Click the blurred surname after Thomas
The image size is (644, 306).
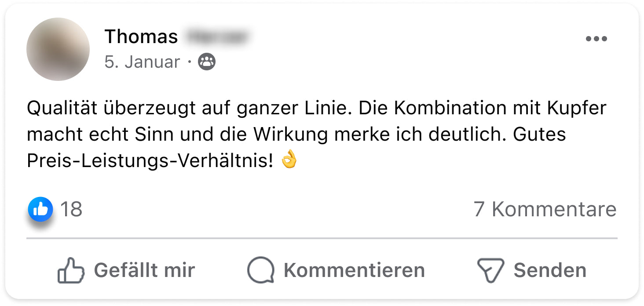coord(216,37)
